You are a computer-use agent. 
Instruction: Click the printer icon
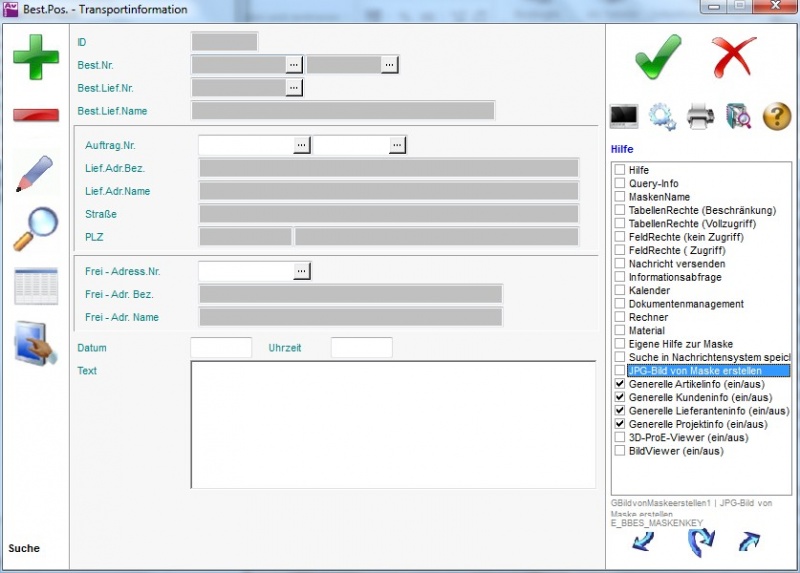700,117
